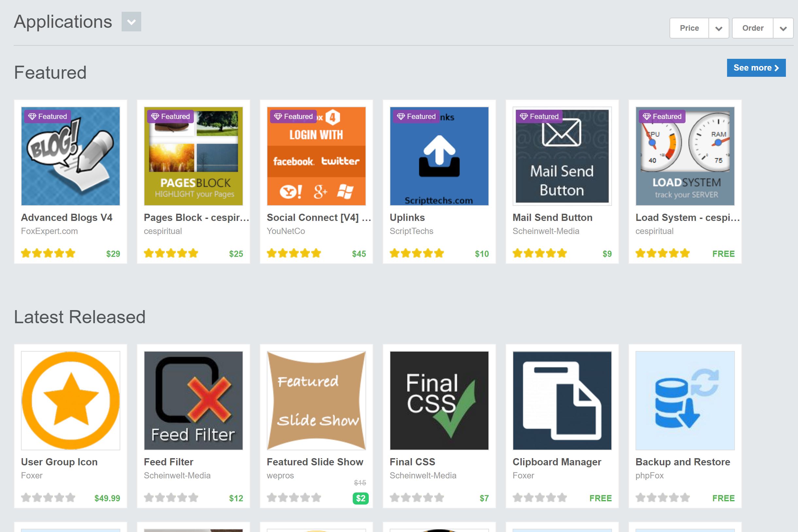Click the YouNetCo developer link
This screenshot has height=532, width=798.
pyautogui.click(x=286, y=231)
